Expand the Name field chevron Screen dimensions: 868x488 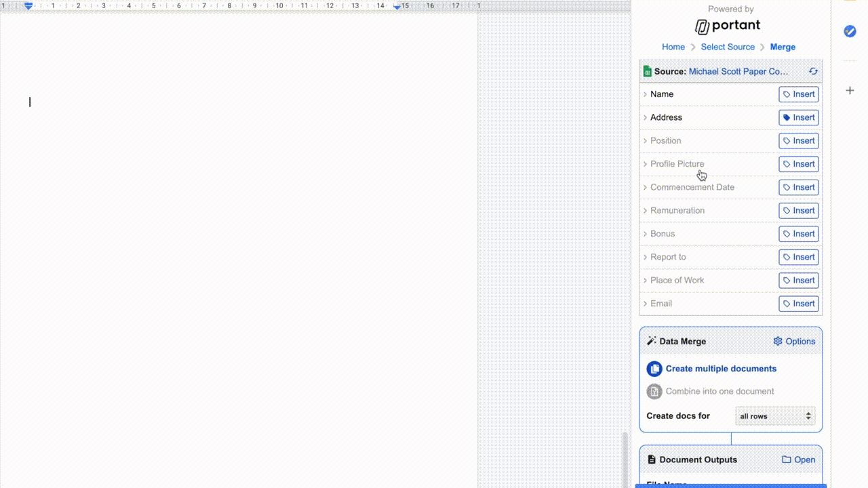point(645,94)
